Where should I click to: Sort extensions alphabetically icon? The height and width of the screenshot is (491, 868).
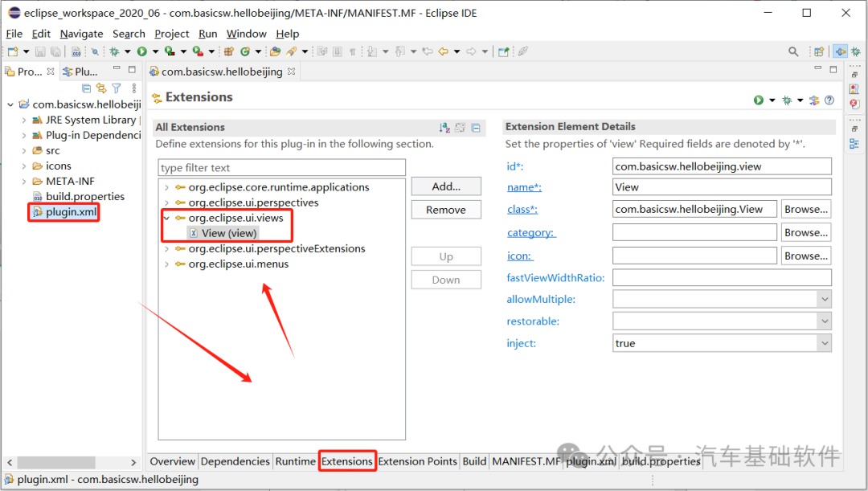tap(444, 128)
